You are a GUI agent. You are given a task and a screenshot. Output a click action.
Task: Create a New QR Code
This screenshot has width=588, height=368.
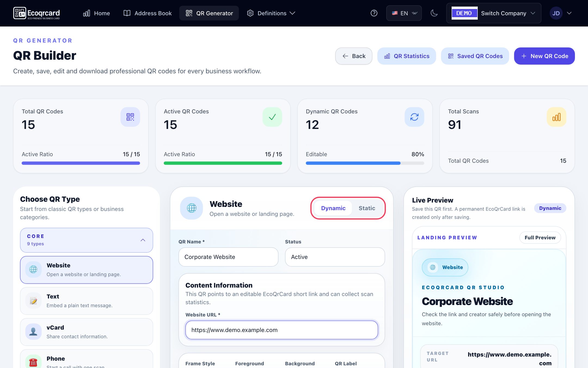(x=544, y=56)
